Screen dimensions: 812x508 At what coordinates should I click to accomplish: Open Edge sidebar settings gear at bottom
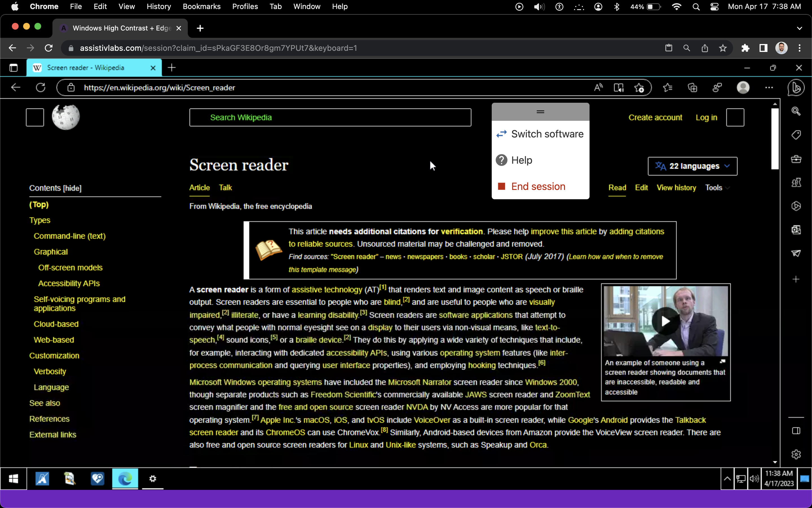796,454
